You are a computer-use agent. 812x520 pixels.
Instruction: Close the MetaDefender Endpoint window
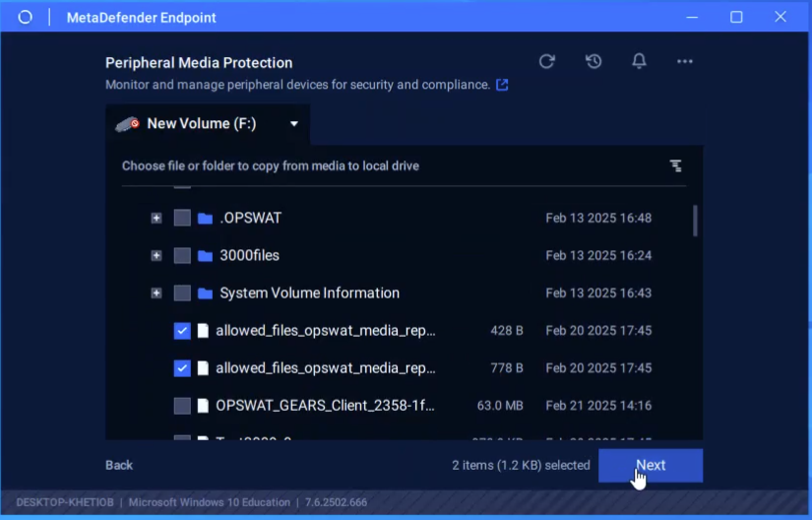point(781,17)
